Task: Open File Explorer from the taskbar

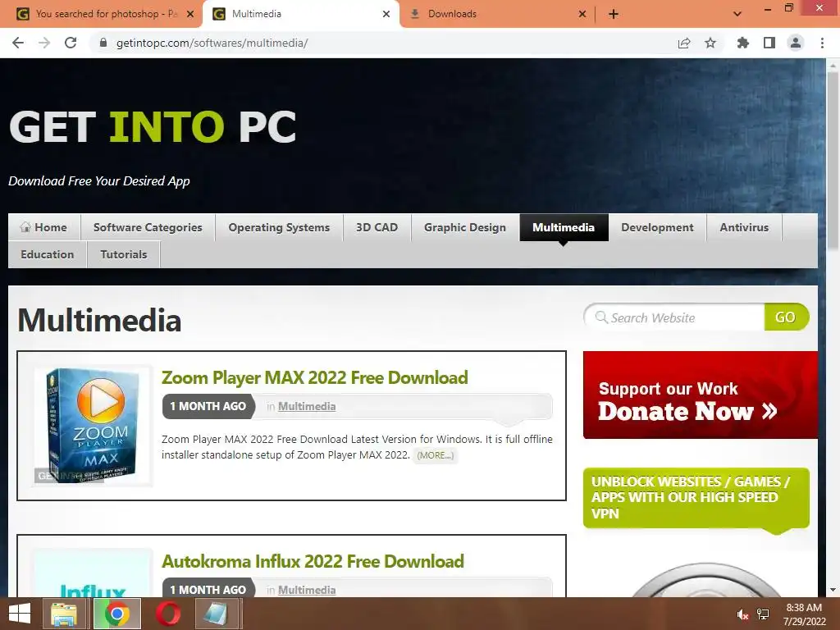Action: [x=64, y=614]
